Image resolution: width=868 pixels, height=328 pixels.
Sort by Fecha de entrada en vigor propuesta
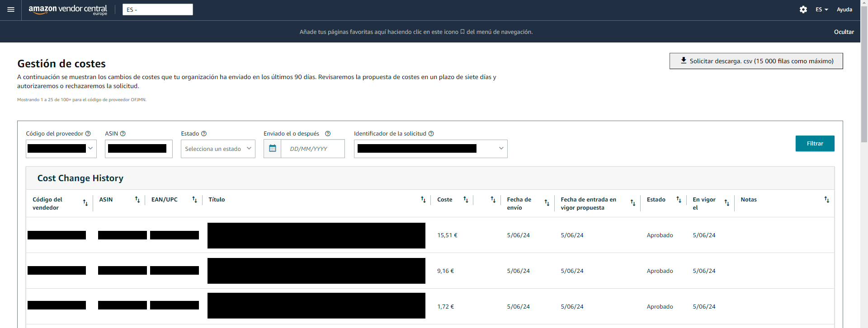(x=633, y=203)
